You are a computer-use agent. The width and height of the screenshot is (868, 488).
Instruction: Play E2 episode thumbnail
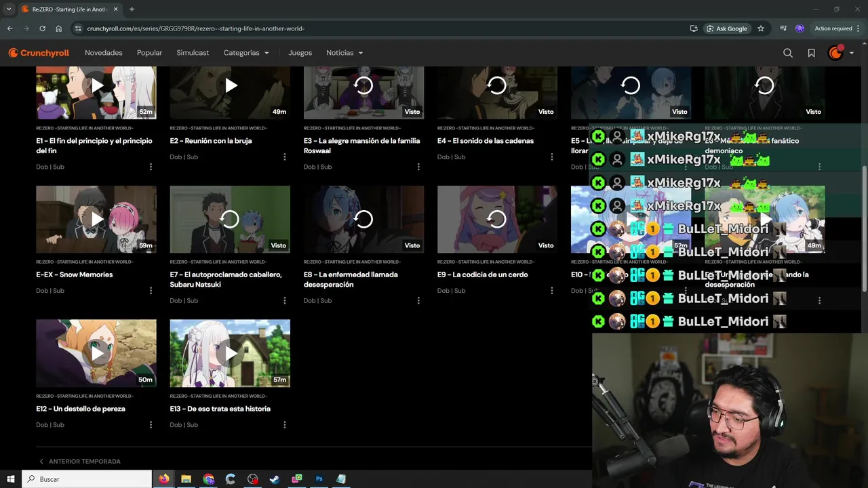pos(230,92)
